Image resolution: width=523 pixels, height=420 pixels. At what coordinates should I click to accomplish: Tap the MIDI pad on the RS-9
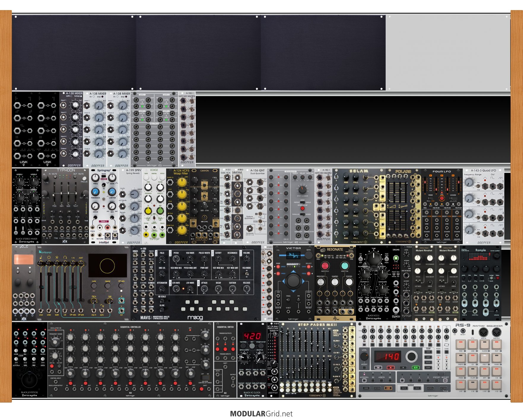point(461,345)
